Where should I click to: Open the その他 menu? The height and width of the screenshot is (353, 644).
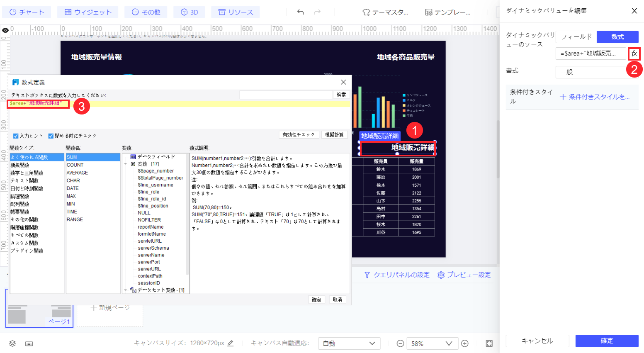point(146,12)
